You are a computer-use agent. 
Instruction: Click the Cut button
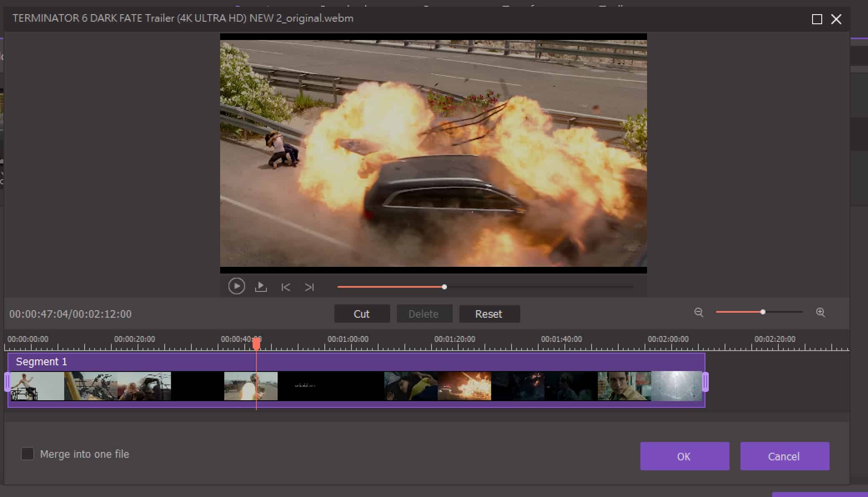362,314
